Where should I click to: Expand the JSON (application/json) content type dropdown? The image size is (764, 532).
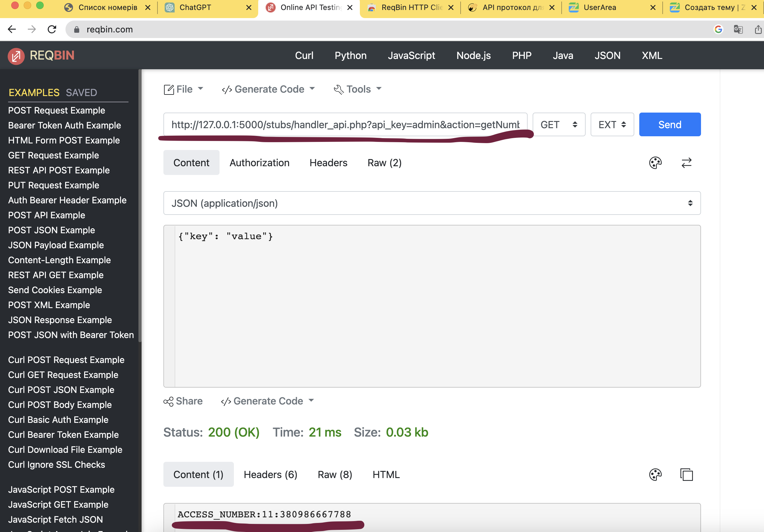point(432,203)
